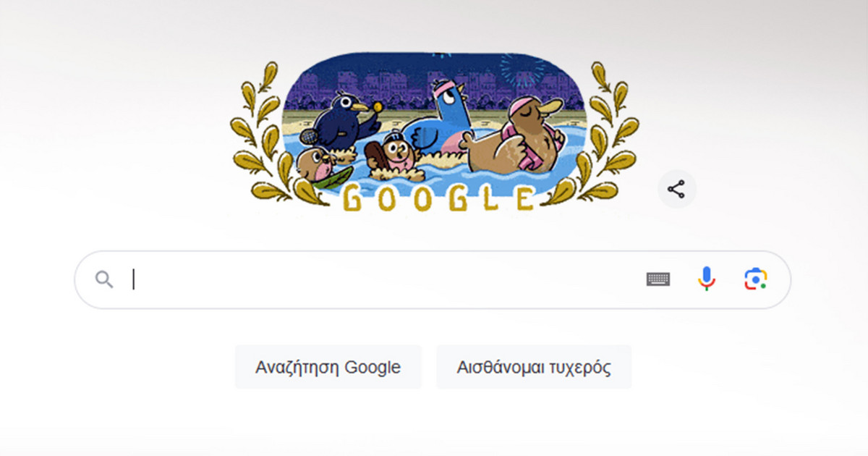Click the magnifying glass search icon

pos(105,279)
